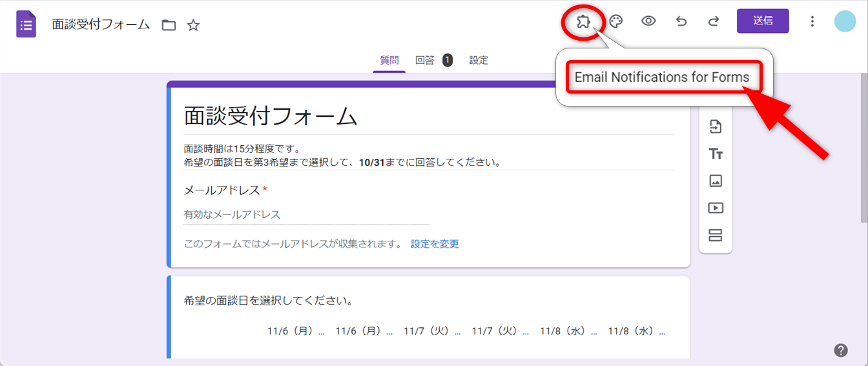The height and width of the screenshot is (366, 868).
Task: Preview the form with the eye icon
Action: coord(648,21)
